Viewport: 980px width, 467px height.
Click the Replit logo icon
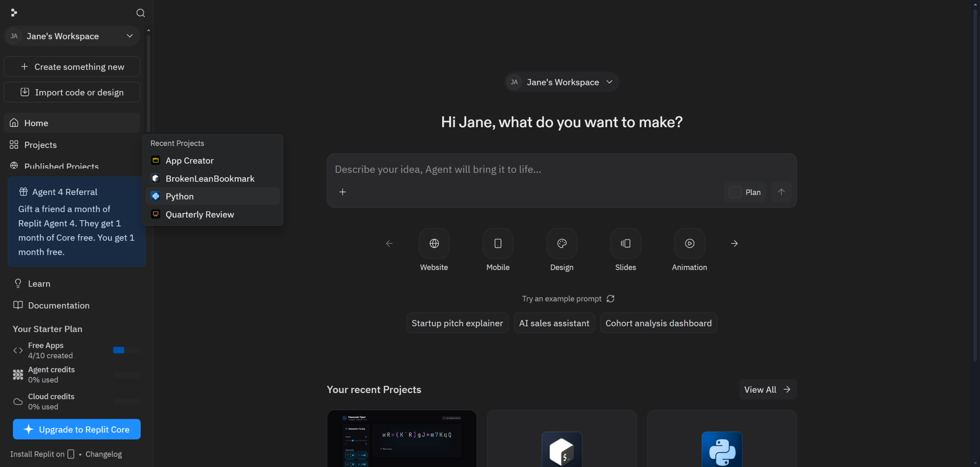(x=14, y=13)
